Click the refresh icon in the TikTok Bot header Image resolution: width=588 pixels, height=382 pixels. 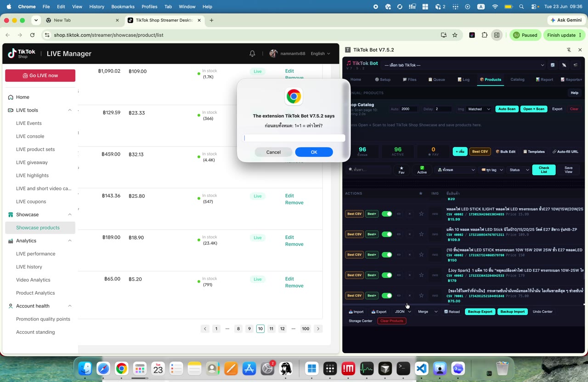pyautogui.click(x=553, y=65)
